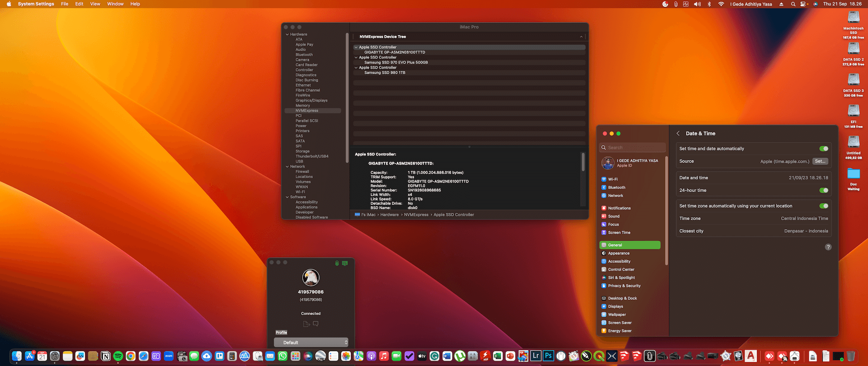Open the Trash in the Dock
Viewport: 868px width, 366px height.
pyautogui.click(x=851, y=356)
